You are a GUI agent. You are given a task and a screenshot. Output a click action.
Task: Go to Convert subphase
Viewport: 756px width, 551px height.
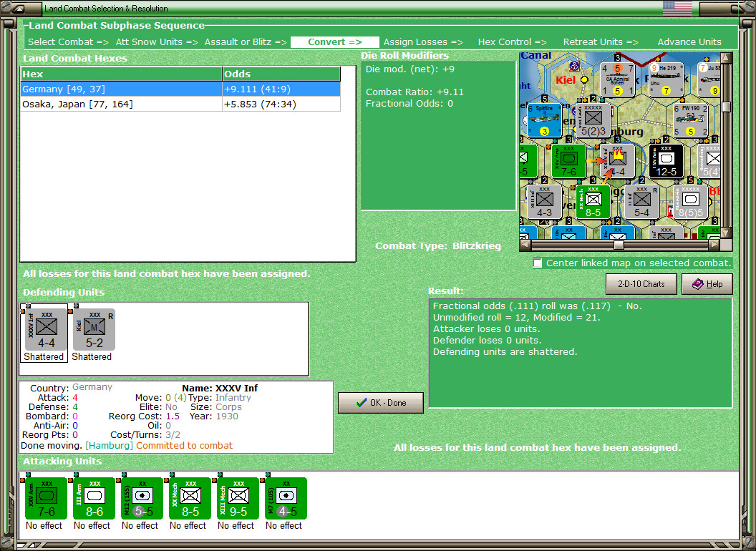coord(335,42)
